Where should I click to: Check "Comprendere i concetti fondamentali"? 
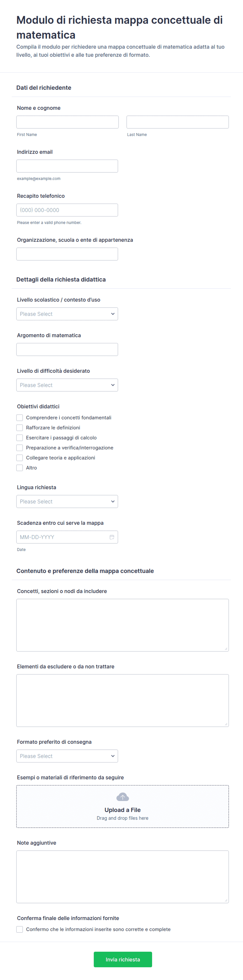click(x=20, y=417)
